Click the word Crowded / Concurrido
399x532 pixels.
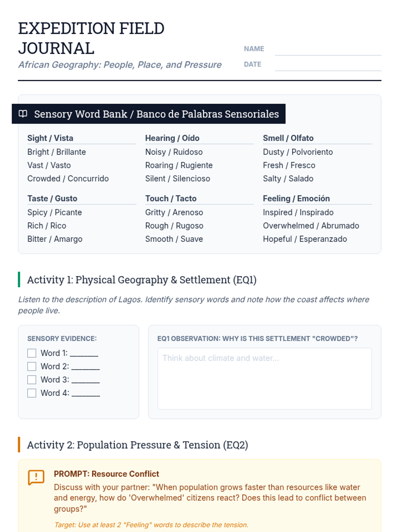pos(68,179)
